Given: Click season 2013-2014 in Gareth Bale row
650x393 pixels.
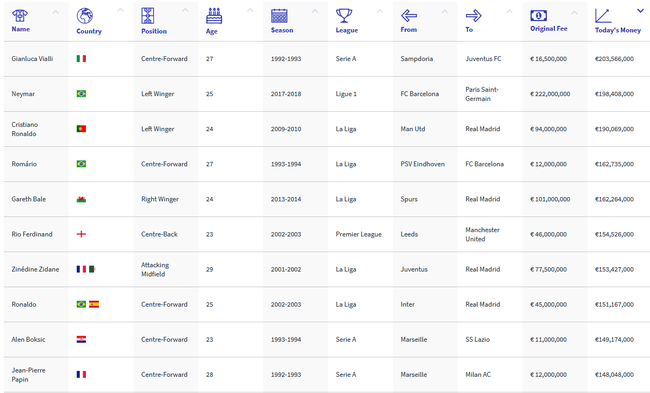Looking at the screenshot, I should point(286,199).
